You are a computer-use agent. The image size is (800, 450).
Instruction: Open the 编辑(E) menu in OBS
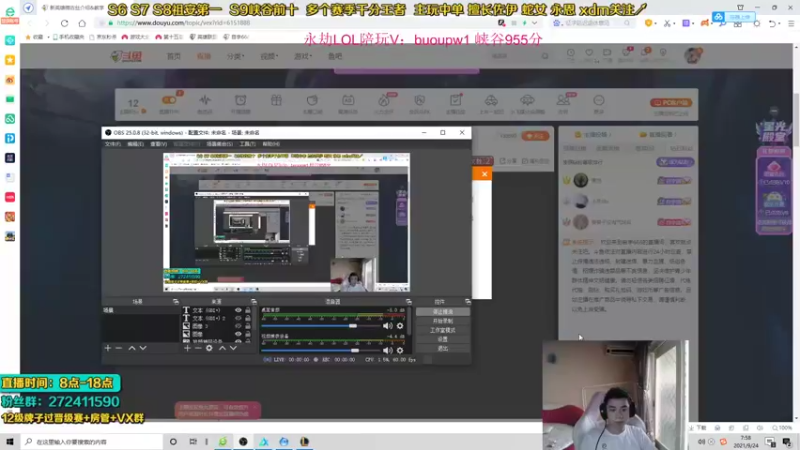[x=135, y=144]
